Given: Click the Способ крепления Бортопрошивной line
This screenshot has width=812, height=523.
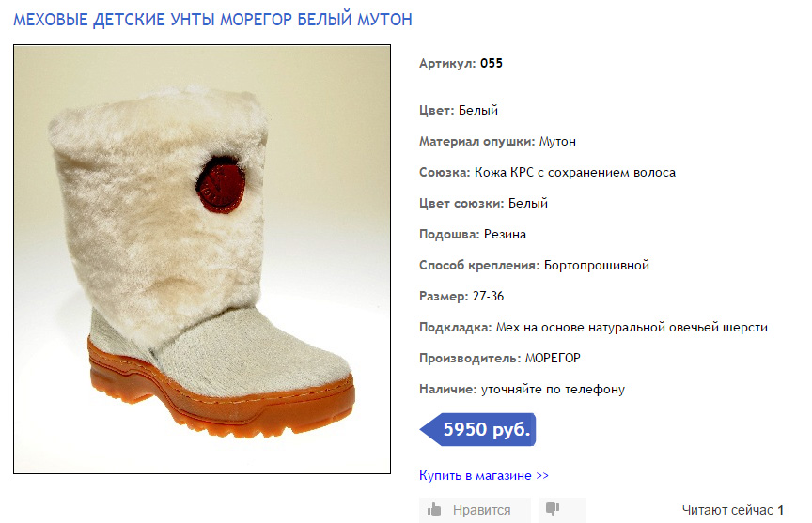Looking at the screenshot, I should (534, 266).
